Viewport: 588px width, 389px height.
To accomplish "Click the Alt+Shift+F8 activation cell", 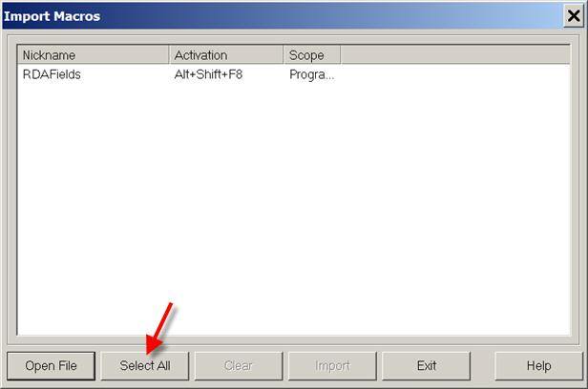I will point(208,74).
